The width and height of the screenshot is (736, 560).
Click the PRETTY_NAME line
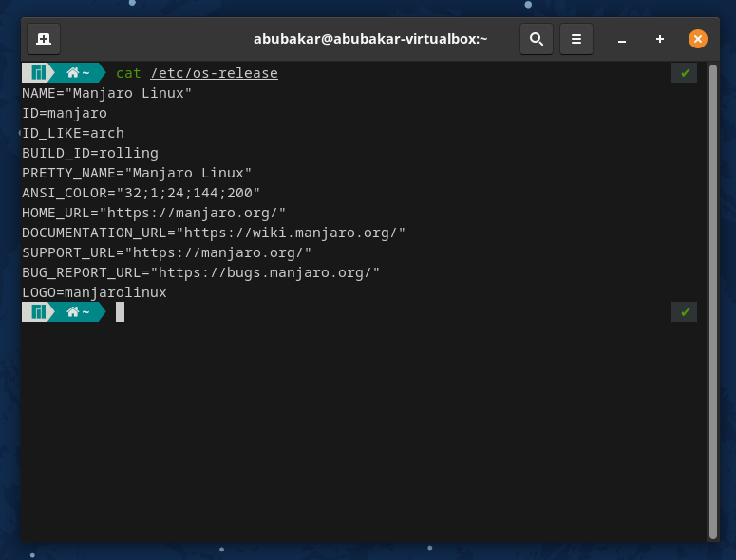click(137, 173)
